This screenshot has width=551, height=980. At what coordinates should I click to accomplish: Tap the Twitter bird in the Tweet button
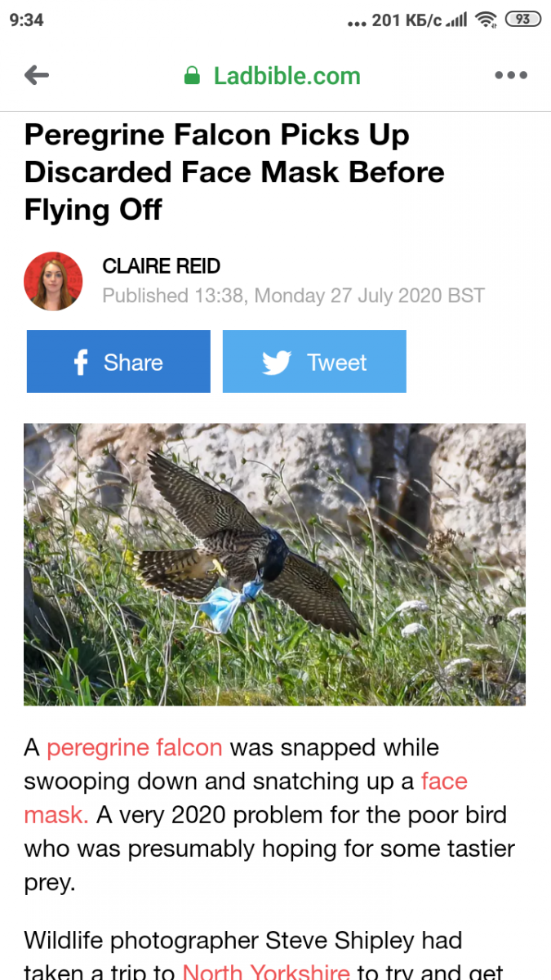(x=277, y=363)
